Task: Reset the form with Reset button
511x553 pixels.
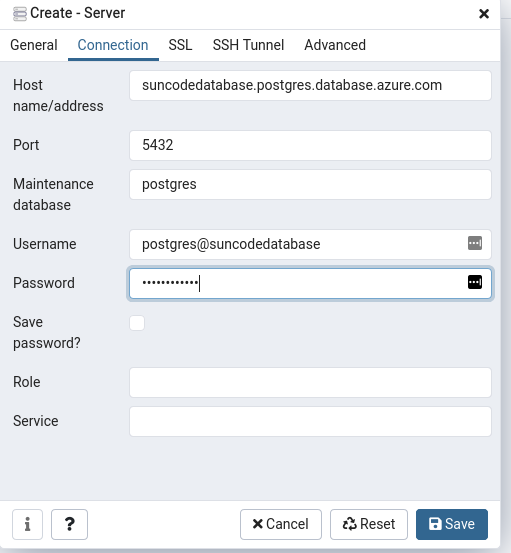Action: [369, 524]
